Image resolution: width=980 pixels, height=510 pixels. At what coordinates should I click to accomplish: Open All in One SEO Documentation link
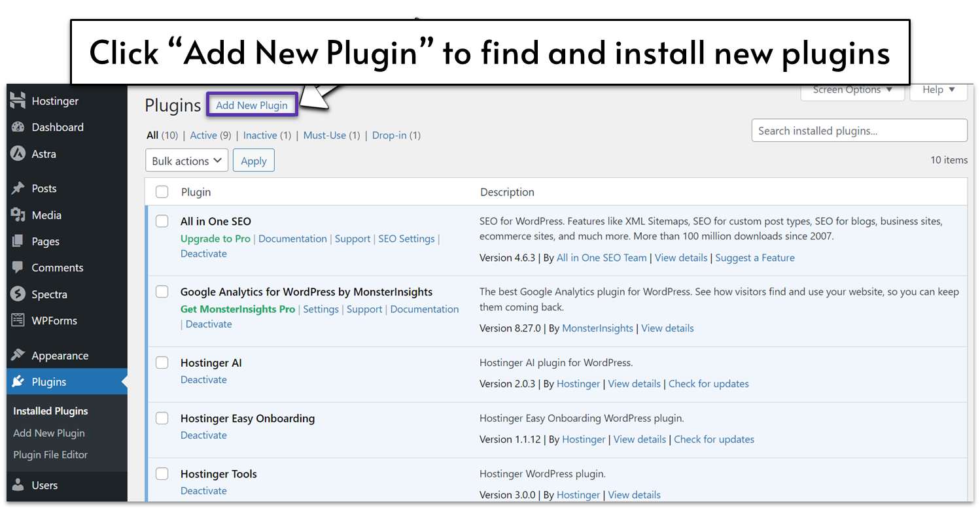(x=292, y=239)
